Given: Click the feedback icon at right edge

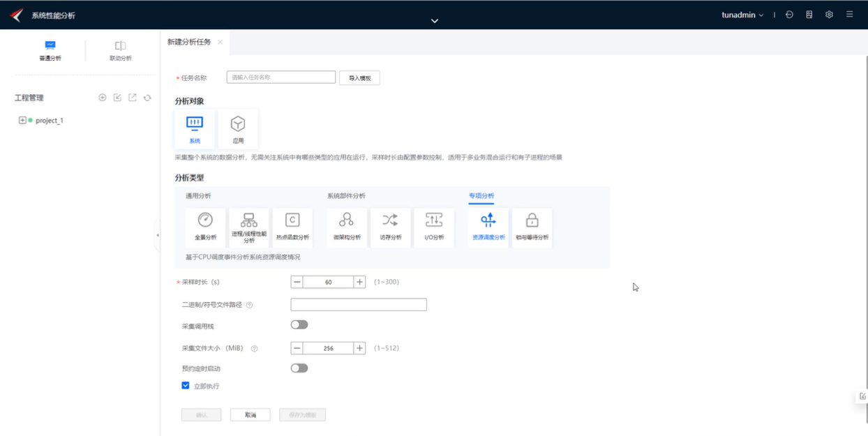Looking at the screenshot, I should pyautogui.click(x=862, y=396).
